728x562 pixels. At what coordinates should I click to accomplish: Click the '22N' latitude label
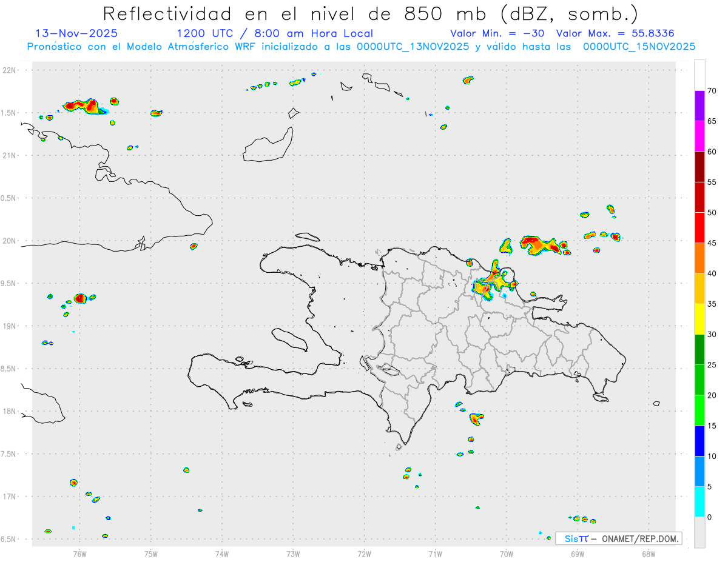pos(10,70)
